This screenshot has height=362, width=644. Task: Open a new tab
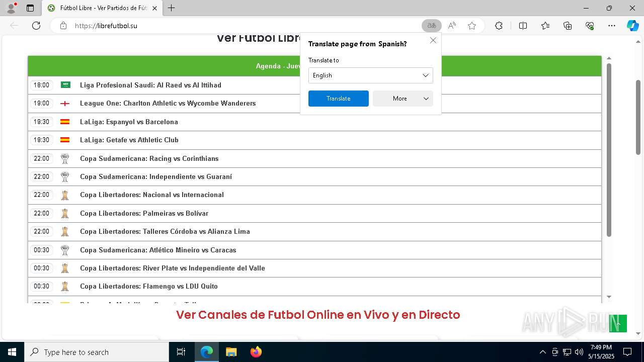pos(172,8)
